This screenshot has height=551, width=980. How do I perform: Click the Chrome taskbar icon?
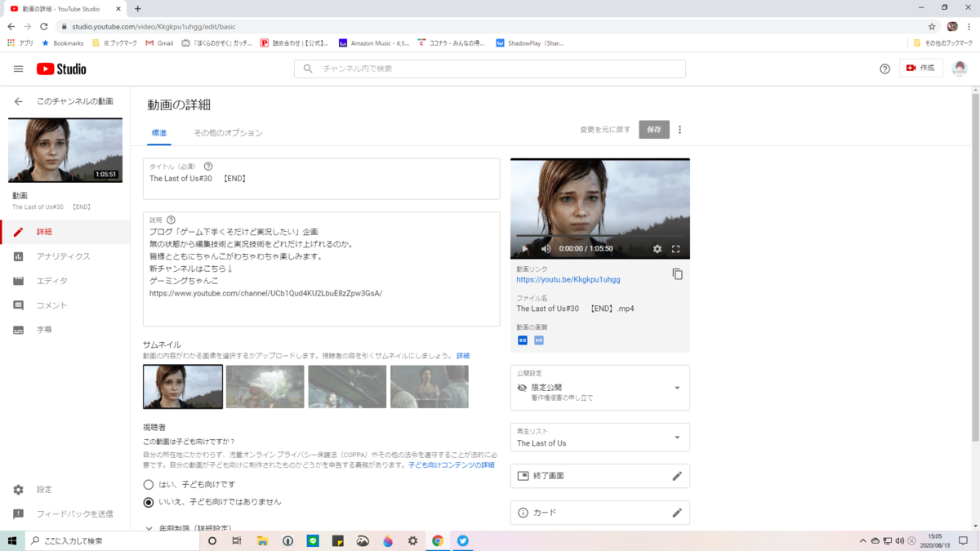pyautogui.click(x=438, y=540)
